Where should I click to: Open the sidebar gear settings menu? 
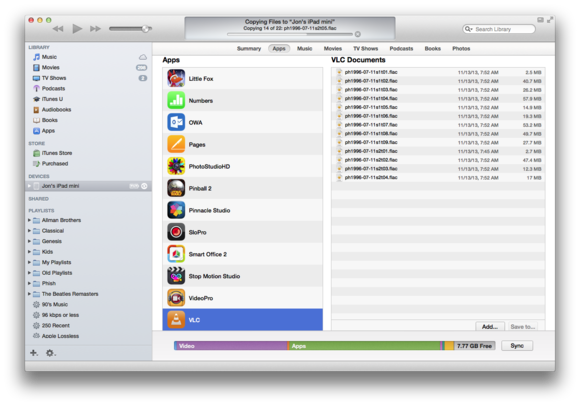pyautogui.click(x=50, y=353)
